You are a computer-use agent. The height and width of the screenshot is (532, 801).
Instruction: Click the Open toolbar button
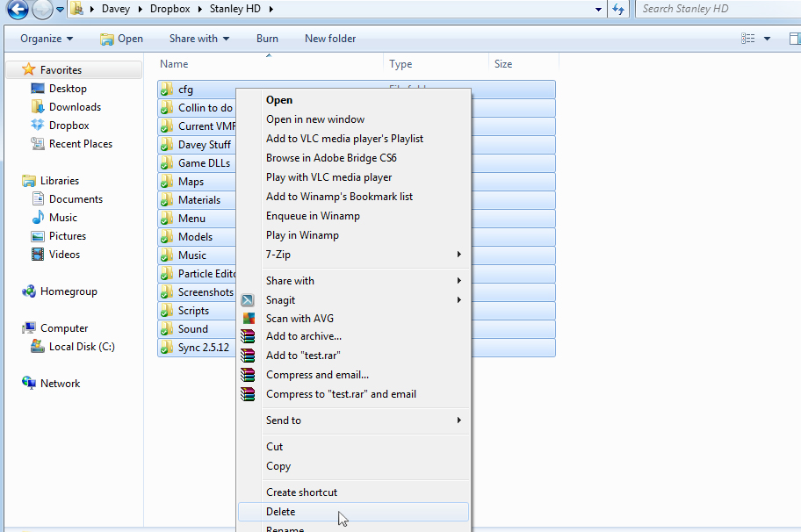pyautogui.click(x=121, y=39)
